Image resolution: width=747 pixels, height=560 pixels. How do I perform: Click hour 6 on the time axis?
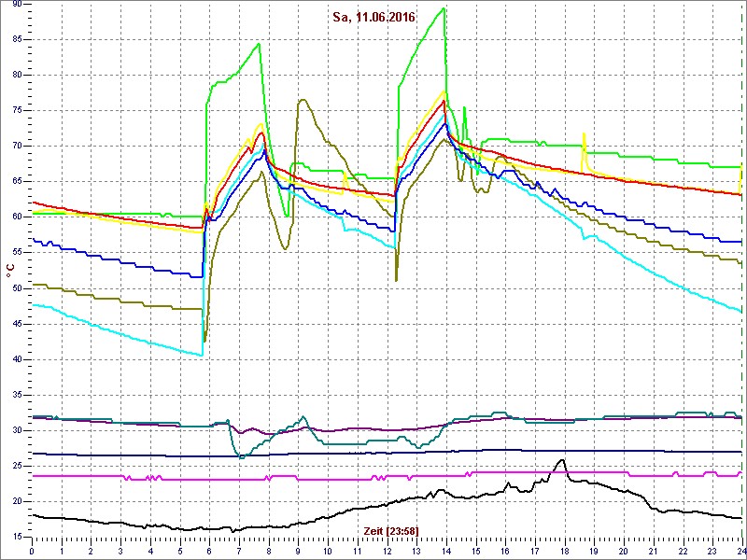[209, 549]
